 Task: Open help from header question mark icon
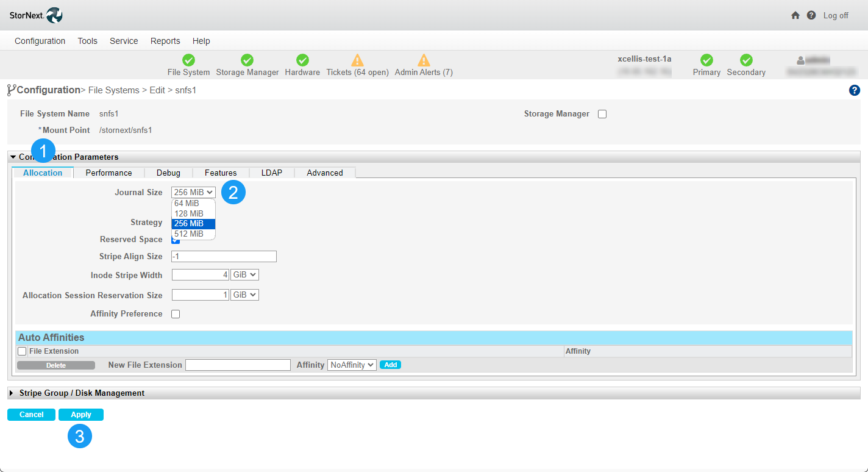tap(811, 15)
